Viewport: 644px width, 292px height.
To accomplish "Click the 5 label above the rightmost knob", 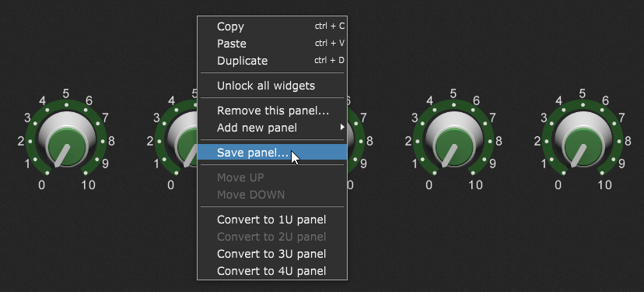I will coord(583,93).
